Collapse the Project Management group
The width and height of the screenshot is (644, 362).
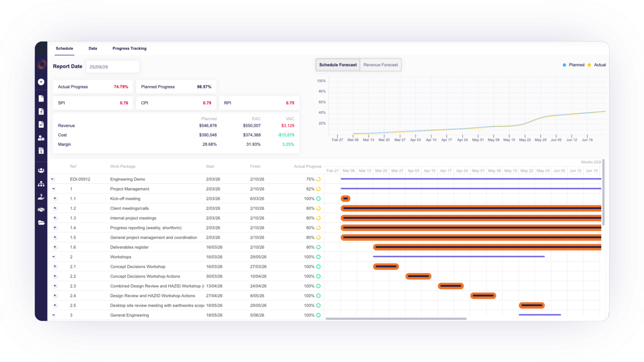click(54, 189)
